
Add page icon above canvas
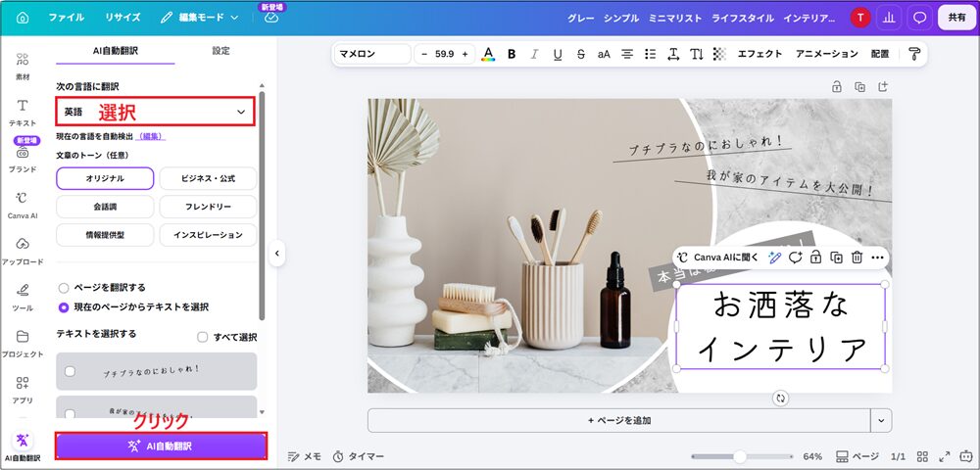883,87
